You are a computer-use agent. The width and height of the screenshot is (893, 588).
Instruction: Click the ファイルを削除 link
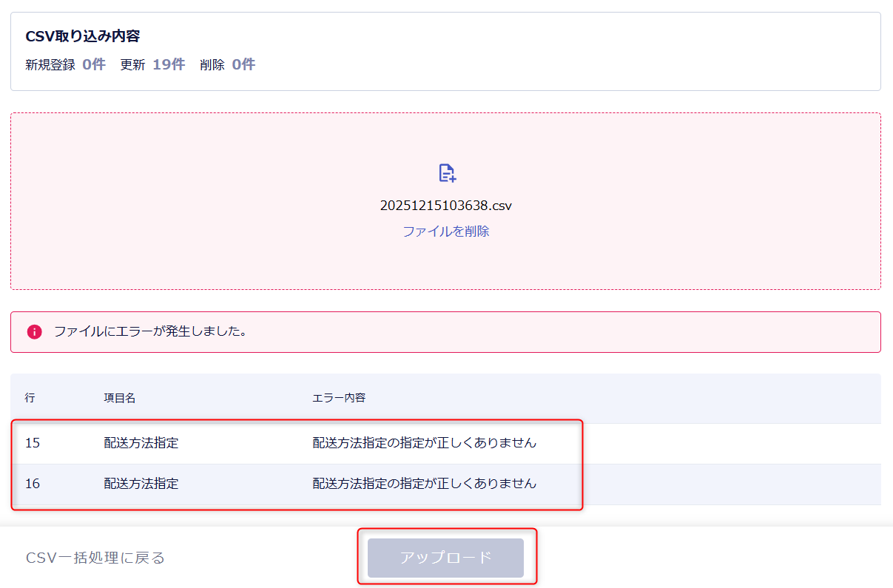click(445, 232)
